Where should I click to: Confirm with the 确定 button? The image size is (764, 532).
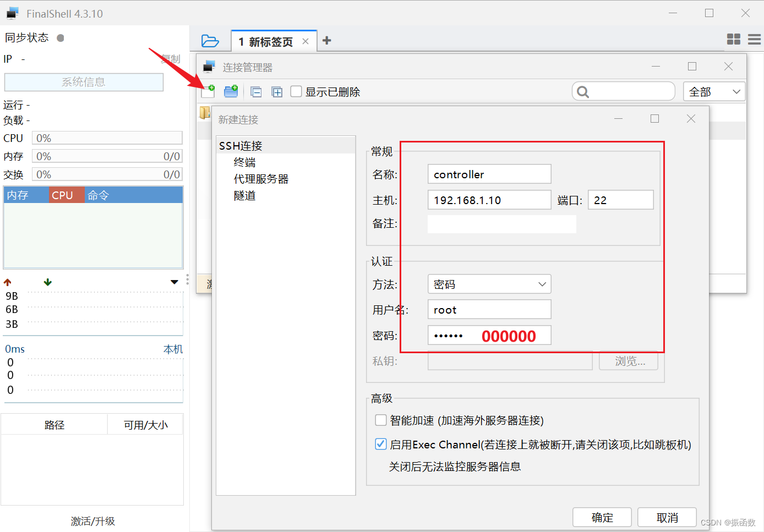pos(602,517)
